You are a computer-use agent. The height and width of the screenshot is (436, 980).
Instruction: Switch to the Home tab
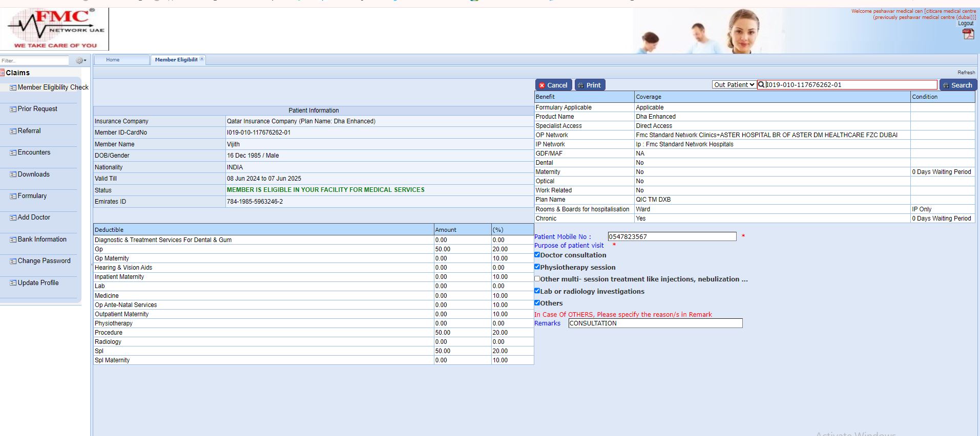coord(113,60)
